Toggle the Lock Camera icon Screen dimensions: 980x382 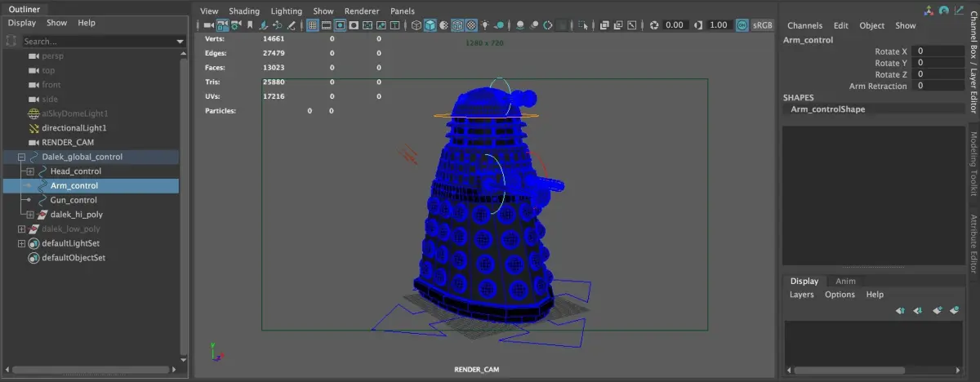click(x=222, y=25)
